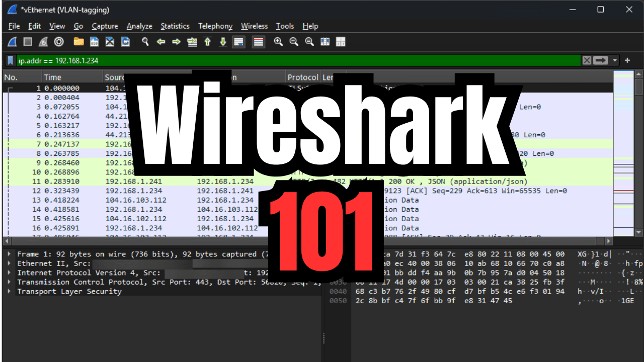
Task: Find a packet with magnifier icon
Action: (145, 42)
